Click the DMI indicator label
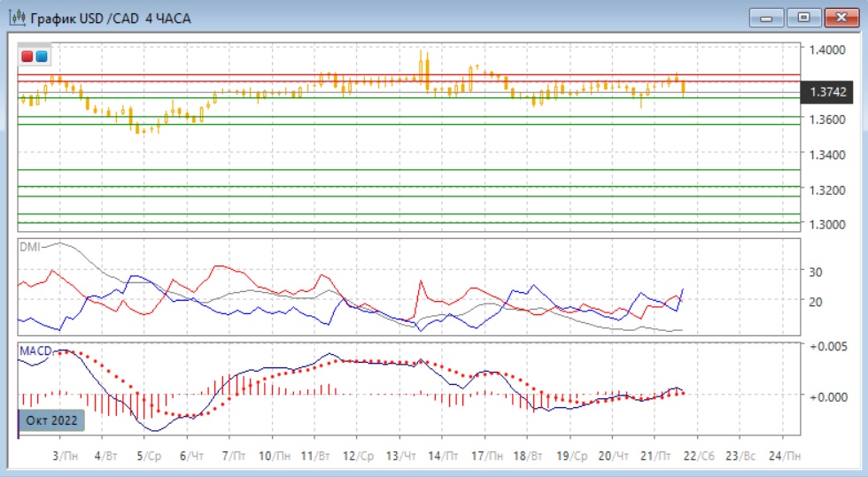This screenshot has height=477, width=868. point(30,247)
